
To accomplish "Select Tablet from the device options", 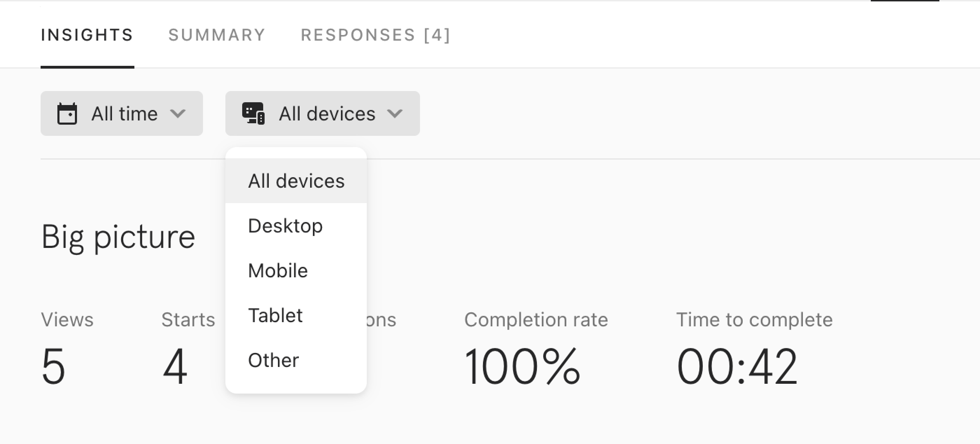I will click(x=296, y=315).
